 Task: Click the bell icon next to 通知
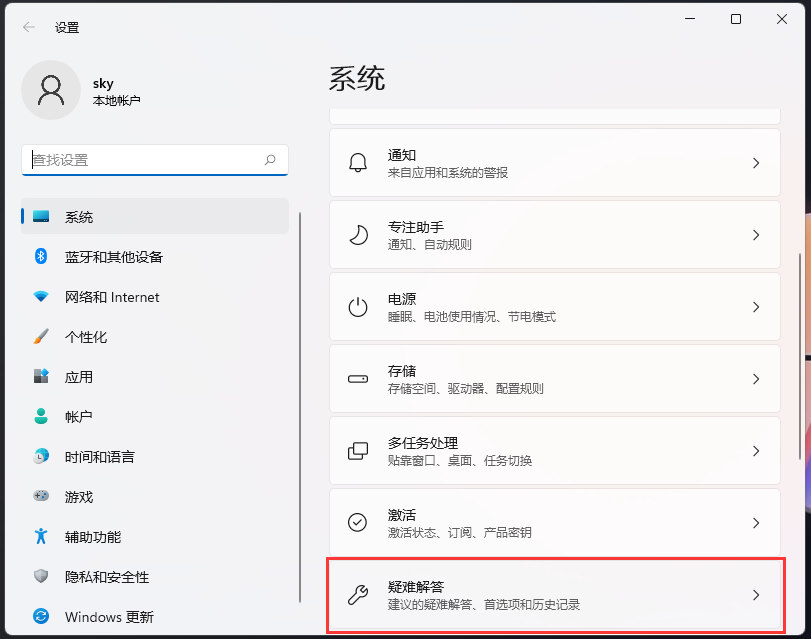click(356, 162)
